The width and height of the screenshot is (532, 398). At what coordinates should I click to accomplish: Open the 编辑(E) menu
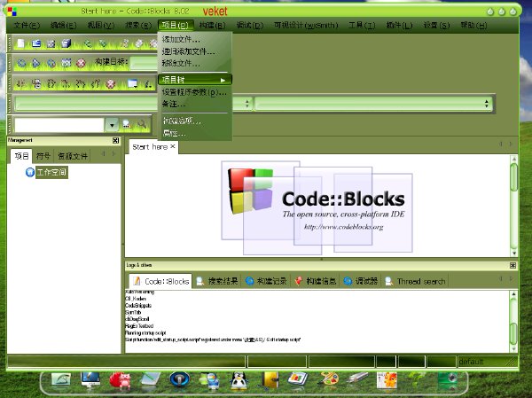click(64, 26)
